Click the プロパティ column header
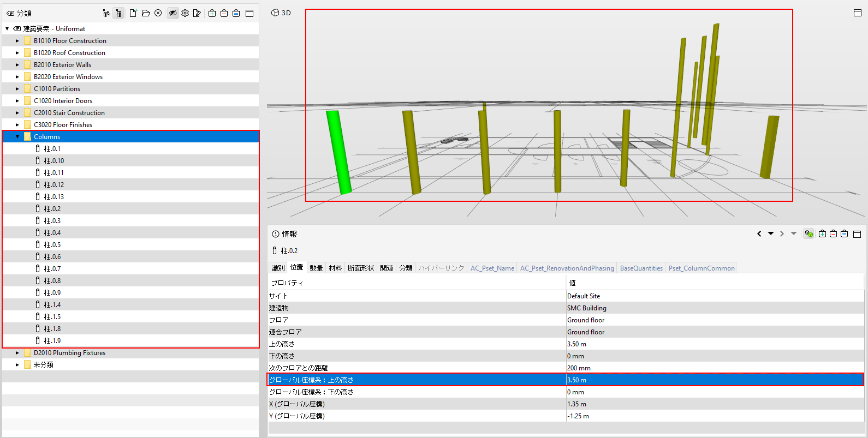 coord(417,283)
